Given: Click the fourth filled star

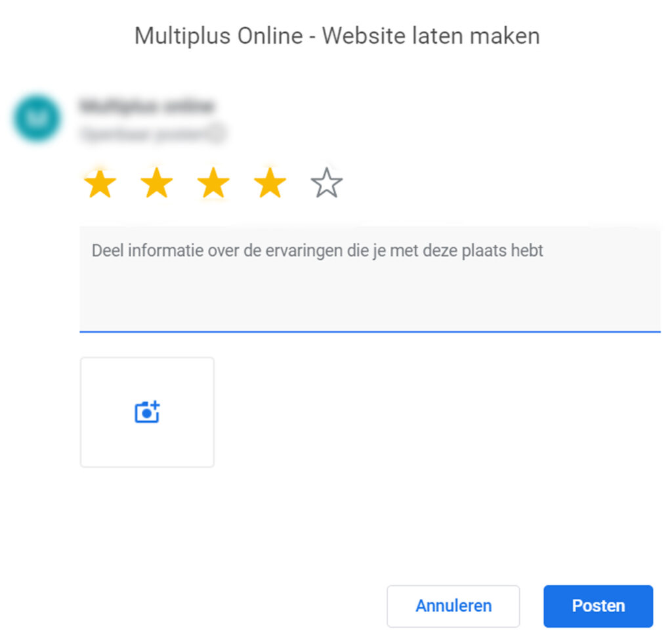Looking at the screenshot, I should coord(270,184).
